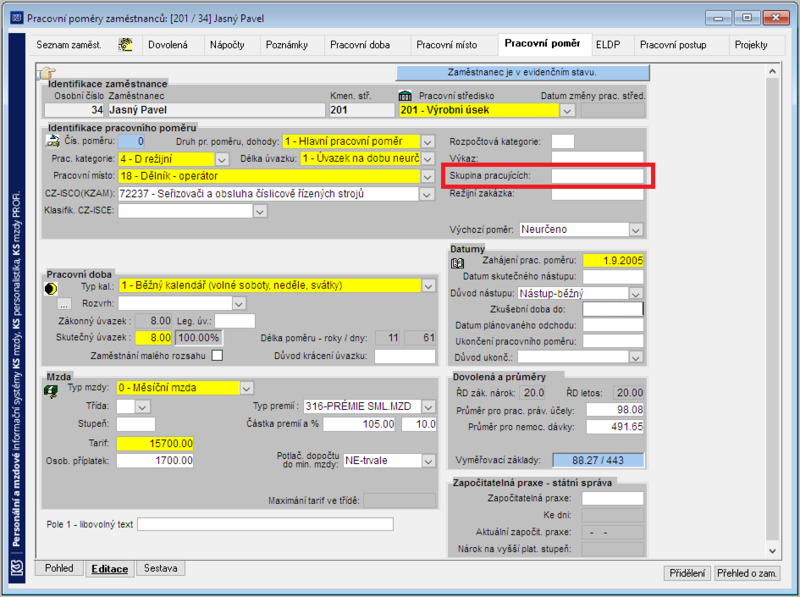Screen dimensions: 800x597
Task: Click the hand pointer icon above Identifikace zaměstnance
Action: click(46, 73)
